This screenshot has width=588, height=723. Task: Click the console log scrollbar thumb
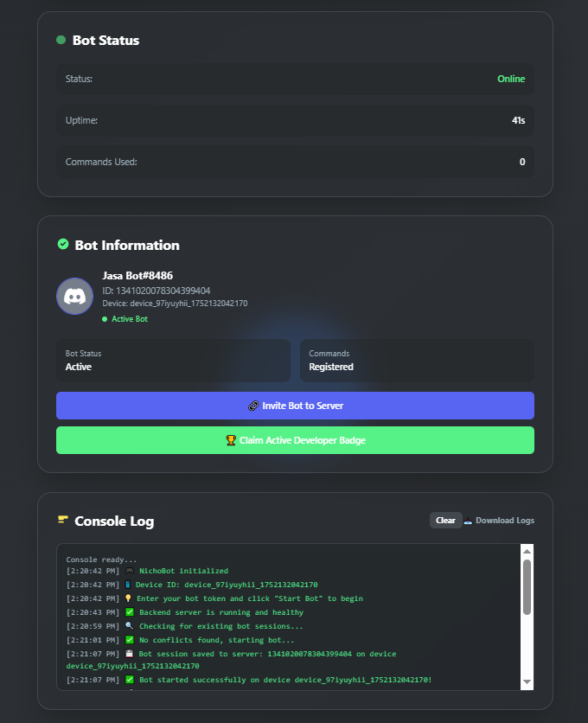coord(527,587)
